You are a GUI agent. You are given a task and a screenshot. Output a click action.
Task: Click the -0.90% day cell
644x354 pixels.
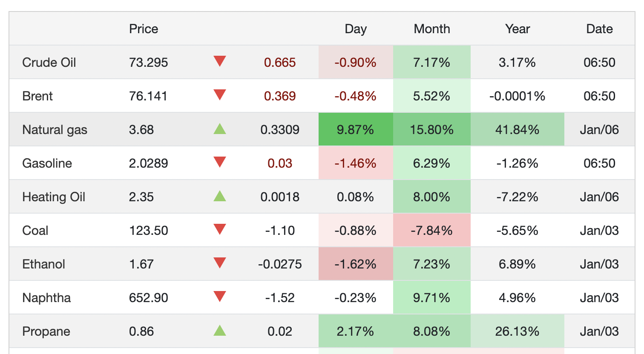356,63
